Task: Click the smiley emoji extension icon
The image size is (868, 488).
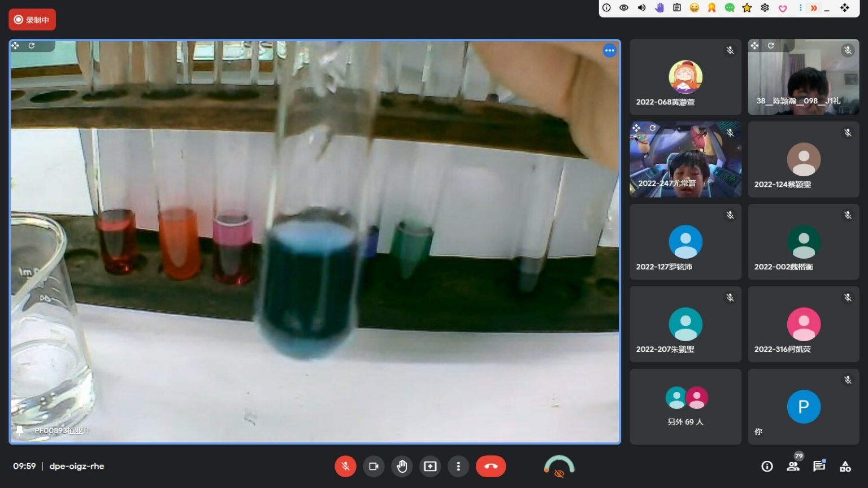Action: pyautogui.click(x=694, y=8)
